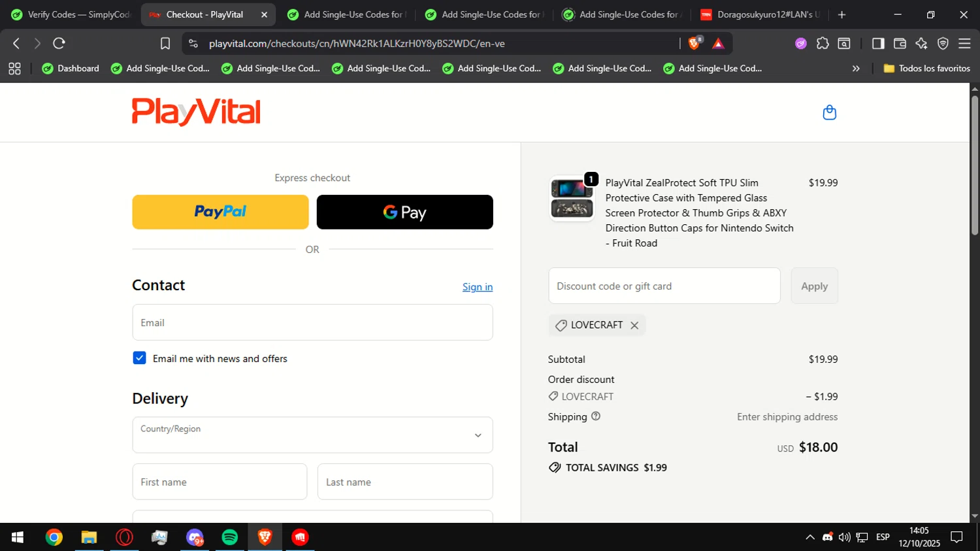Click the address bar URL
This screenshot has height=551, width=980.
pyautogui.click(x=357, y=44)
